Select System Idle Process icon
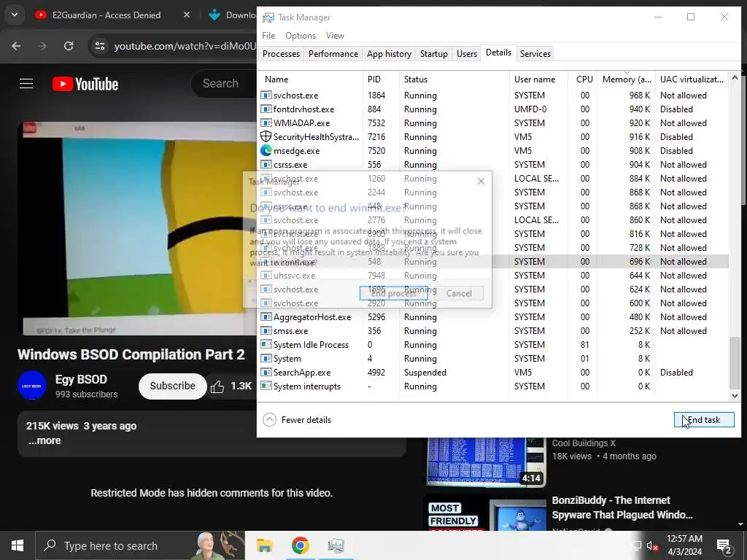 point(266,344)
